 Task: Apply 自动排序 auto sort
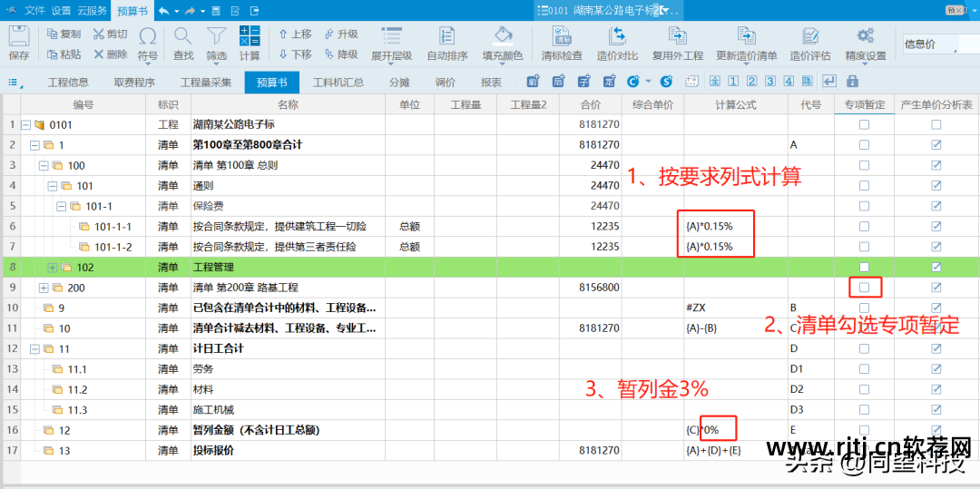coord(446,44)
